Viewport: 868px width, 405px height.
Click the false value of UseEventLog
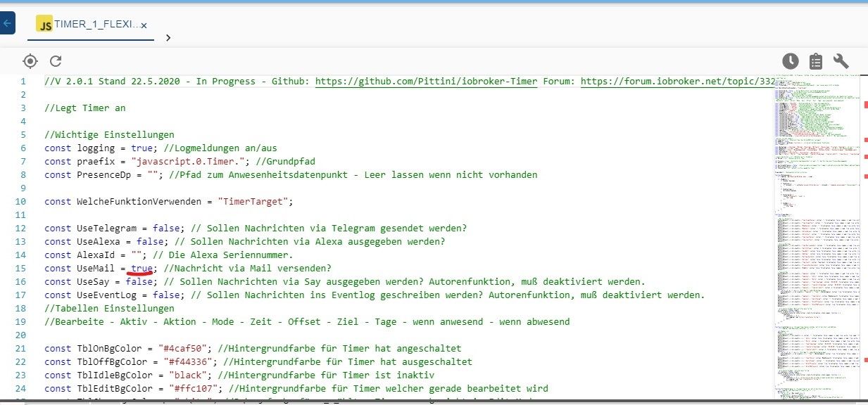[166, 295]
